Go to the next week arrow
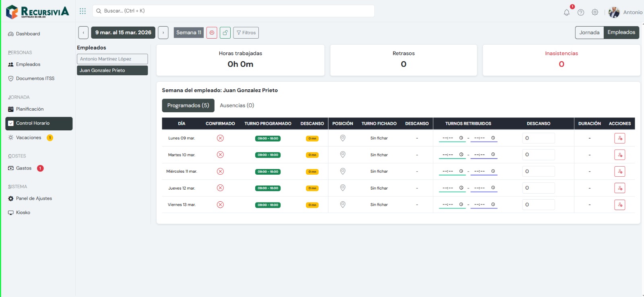644x297 pixels. [163, 33]
